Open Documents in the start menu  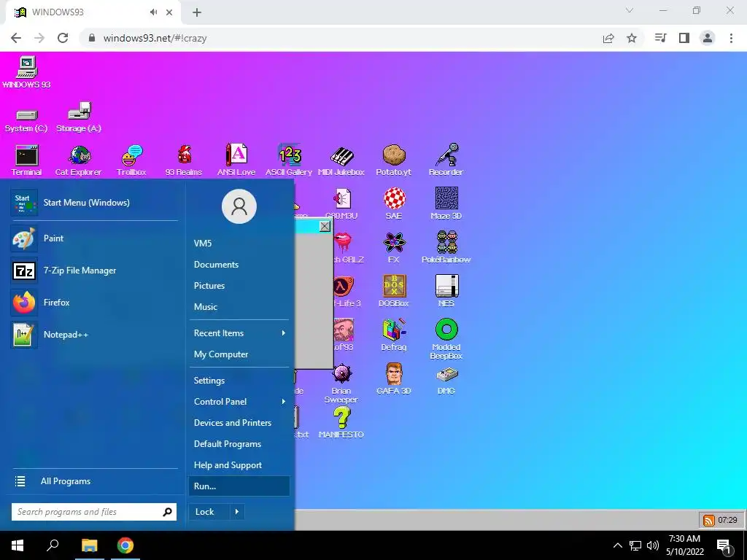pos(239,264)
